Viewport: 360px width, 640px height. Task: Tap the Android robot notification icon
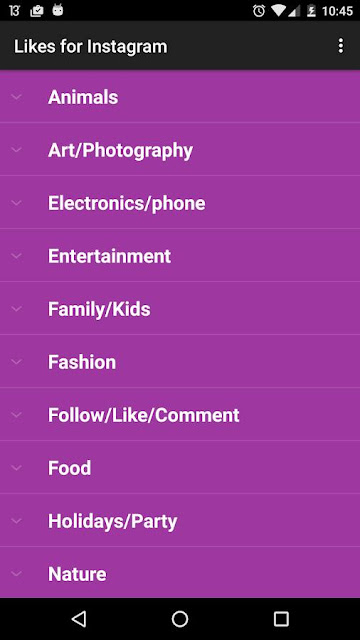click(x=58, y=11)
